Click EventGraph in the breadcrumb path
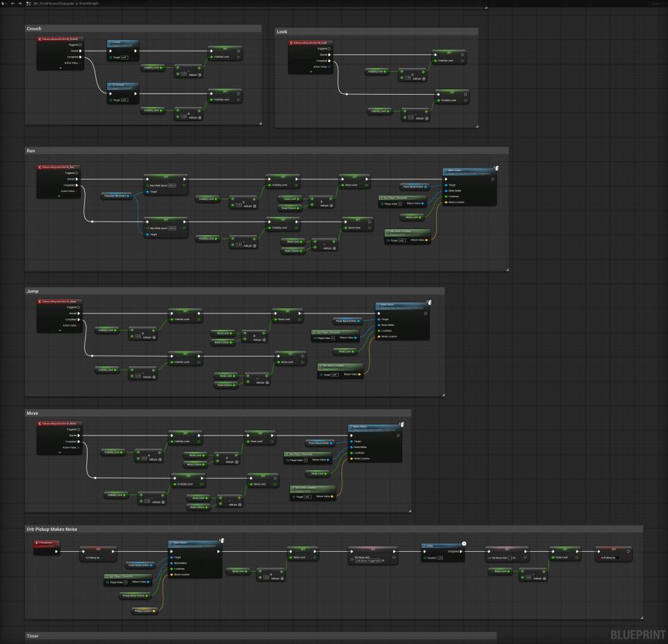 pyautogui.click(x=89, y=3)
